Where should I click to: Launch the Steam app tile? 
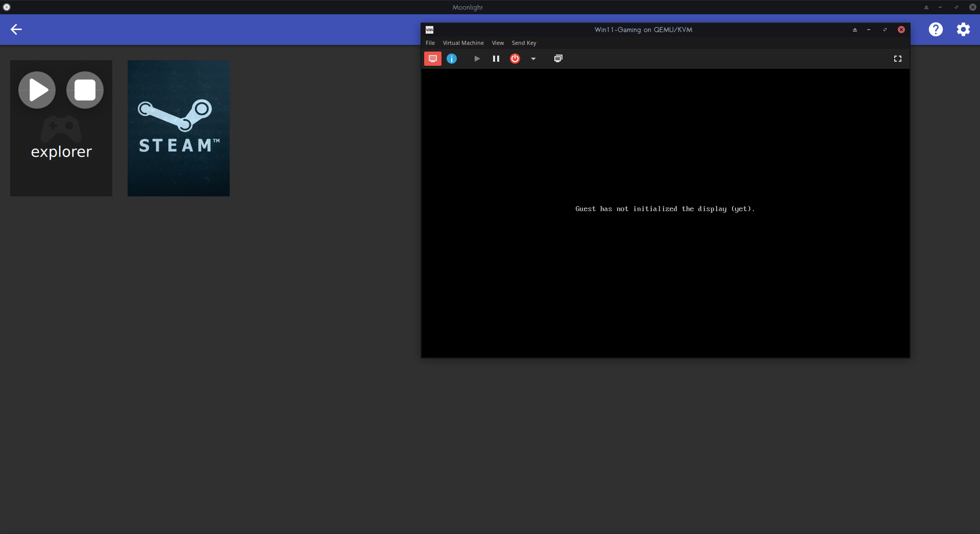[x=178, y=128]
